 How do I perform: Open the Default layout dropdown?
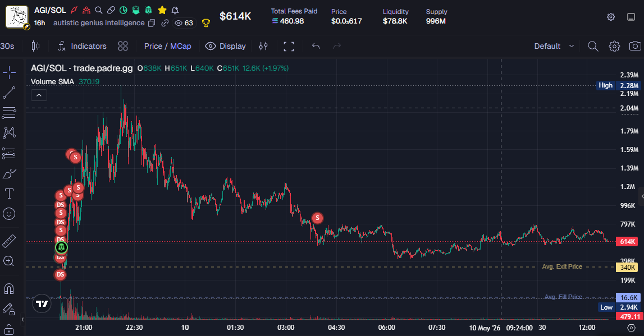coord(554,46)
